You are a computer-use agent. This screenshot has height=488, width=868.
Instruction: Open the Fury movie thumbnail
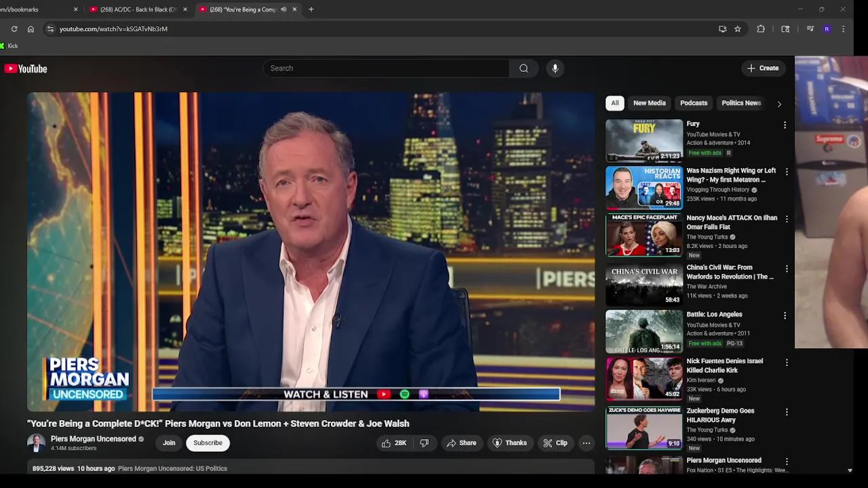[x=644, y=141]
